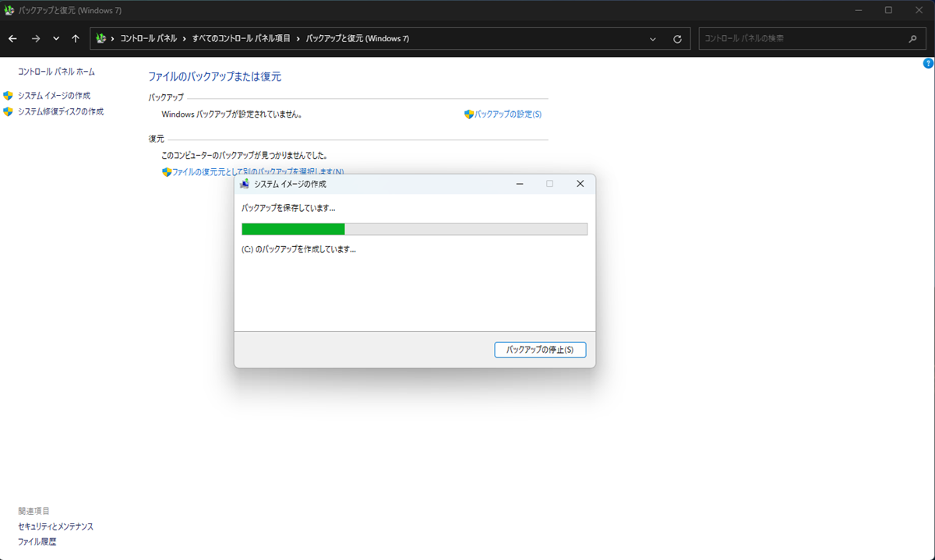
Task: Click Windows バックアップが設定されていません text
Action: point(231,114)
